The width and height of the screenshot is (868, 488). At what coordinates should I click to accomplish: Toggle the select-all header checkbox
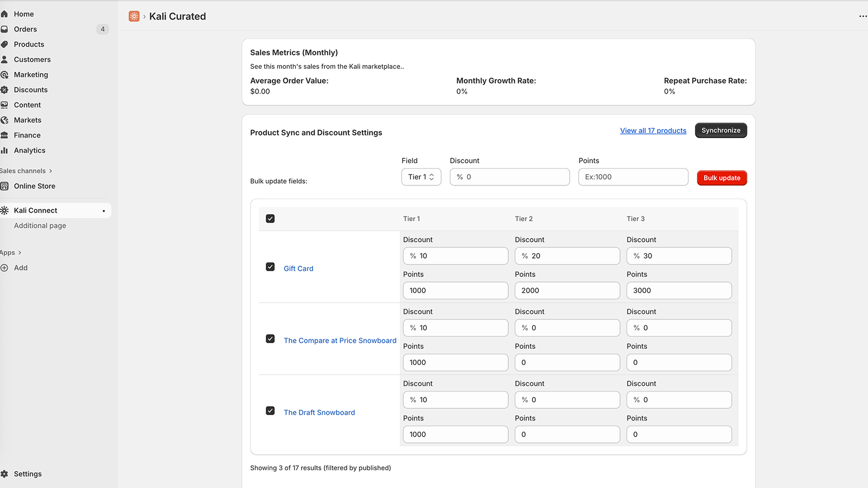point(270,219)
